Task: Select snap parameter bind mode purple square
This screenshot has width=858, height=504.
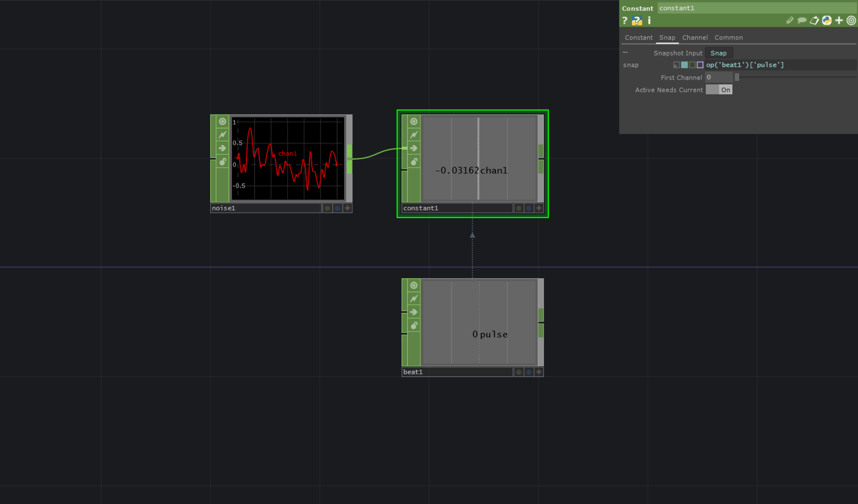Action: click(700, 65)
